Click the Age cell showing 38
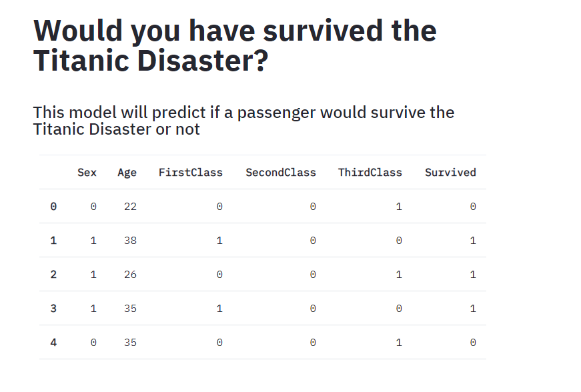581x392 pixels. pyautogui.click(x=130, y=240)
